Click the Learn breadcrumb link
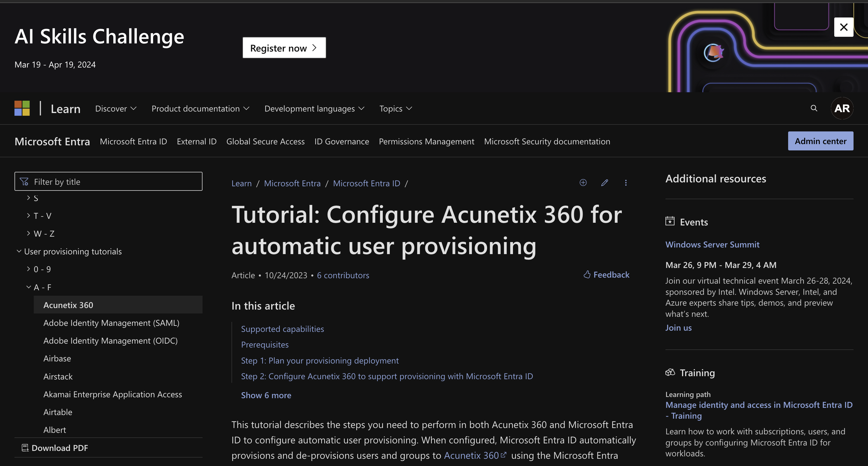 click(x=241, y=183)
